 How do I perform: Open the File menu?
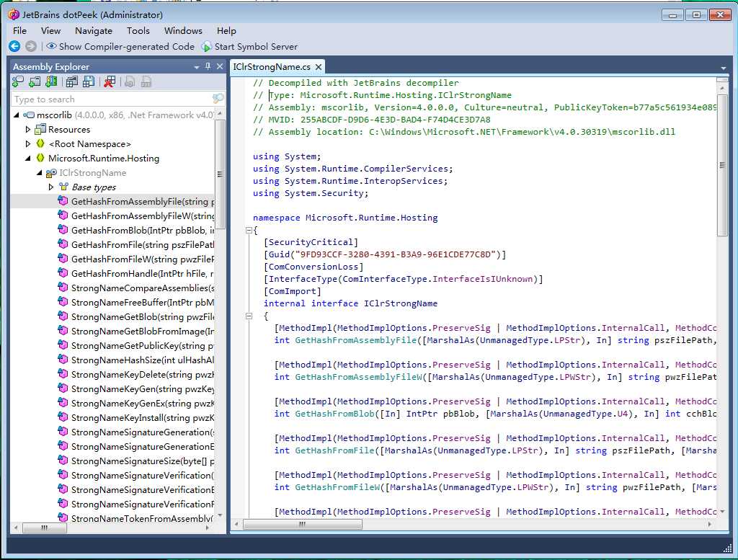tap(19, 30)
